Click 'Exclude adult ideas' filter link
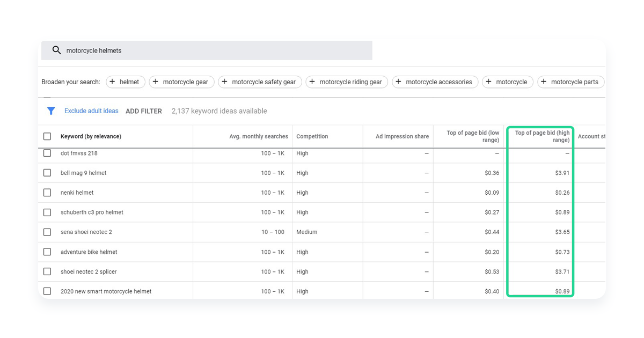 [91, 111]
